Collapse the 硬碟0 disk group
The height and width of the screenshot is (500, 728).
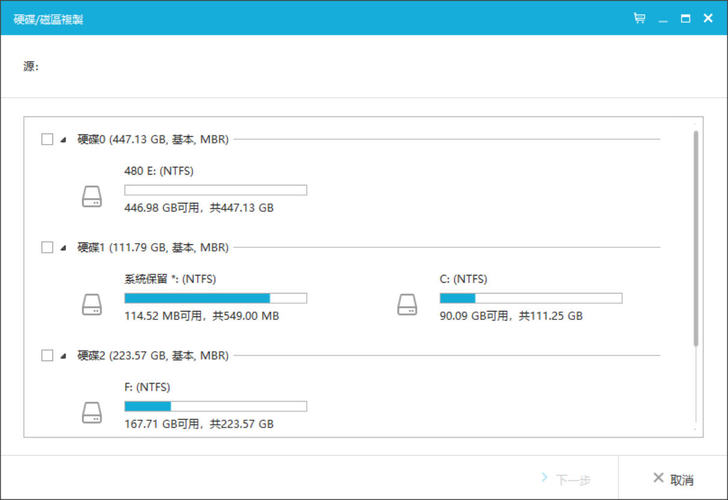(x=64, y=140)
